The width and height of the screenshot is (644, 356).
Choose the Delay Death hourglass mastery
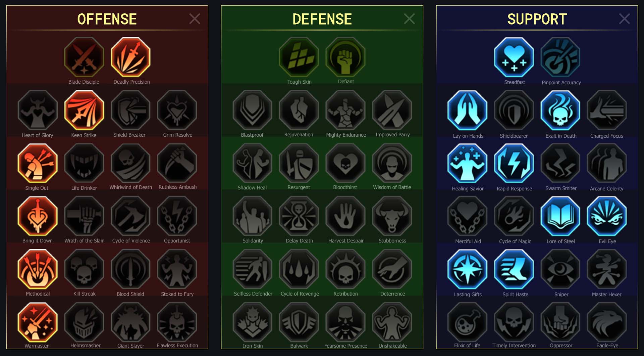[x=299, y=216]
